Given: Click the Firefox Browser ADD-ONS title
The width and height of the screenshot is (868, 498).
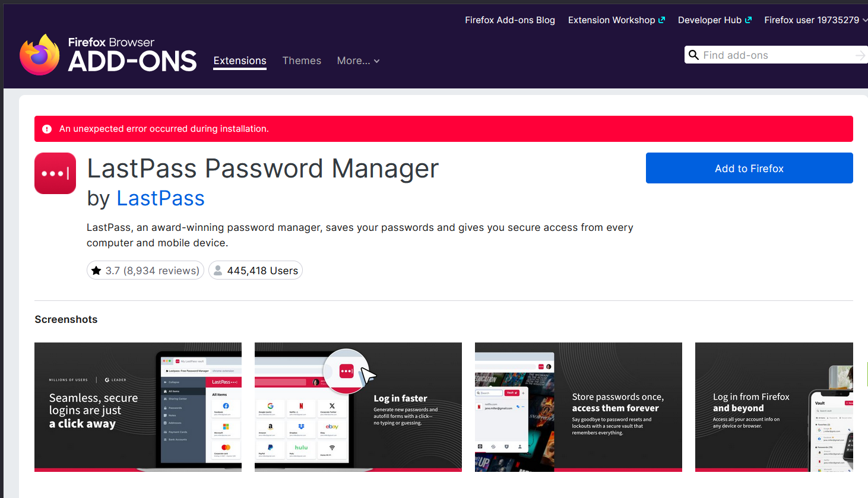Looking at the screenshot, I should [x=132, y=55].
